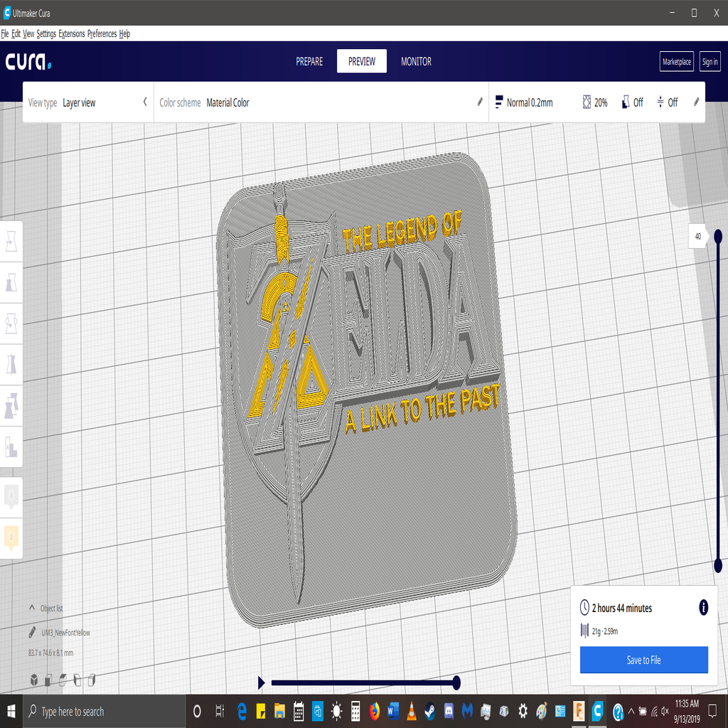The image size is (728, 728).
Task: Click the pencil icon beside UM3_NewFontYellow
Action: [x=33, y=632]
